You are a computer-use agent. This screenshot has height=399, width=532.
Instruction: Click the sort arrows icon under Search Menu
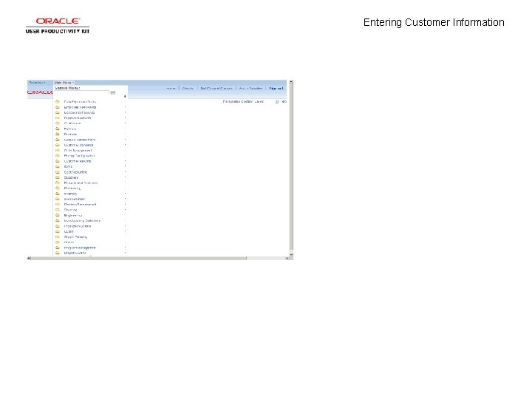click(x=125, y=97)
